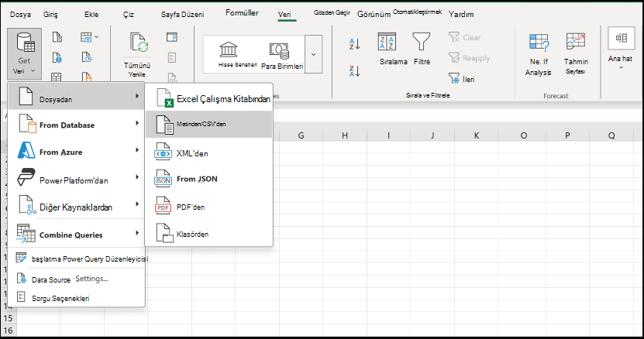Viewport: 644px width, 339px height.
Task: Click the From Text/CSV small ribbon icon
Action: [x=57, y=37]
